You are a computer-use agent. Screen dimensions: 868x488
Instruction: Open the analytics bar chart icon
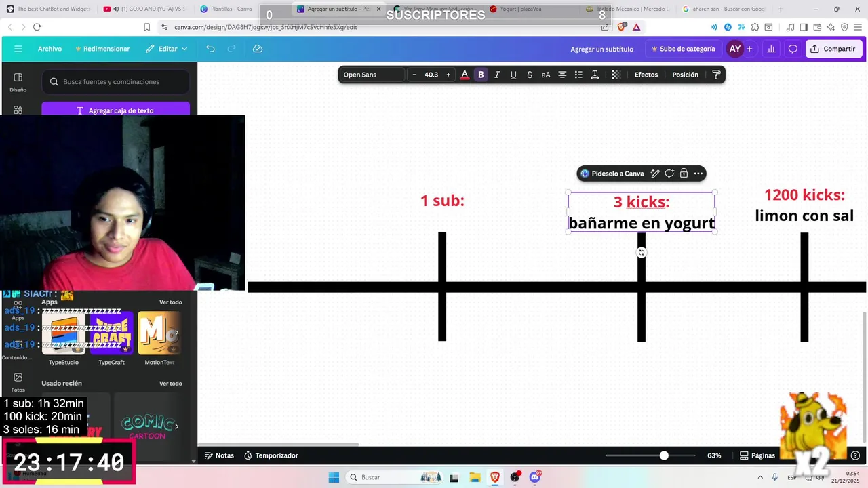coord(771,49)
